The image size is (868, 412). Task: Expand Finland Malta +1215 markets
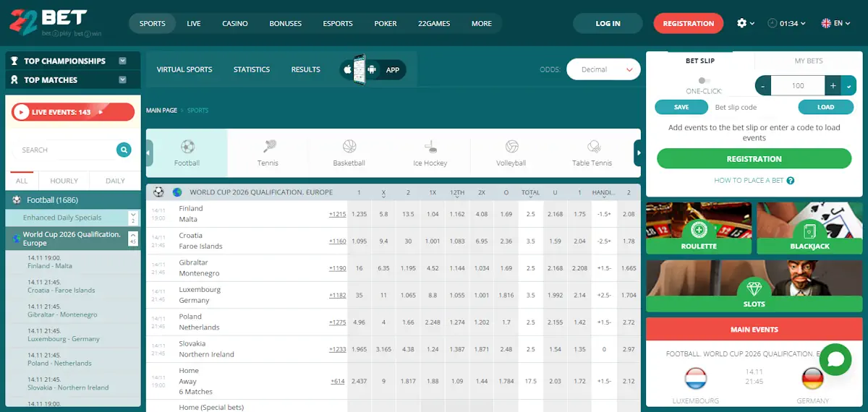(337, 214)
